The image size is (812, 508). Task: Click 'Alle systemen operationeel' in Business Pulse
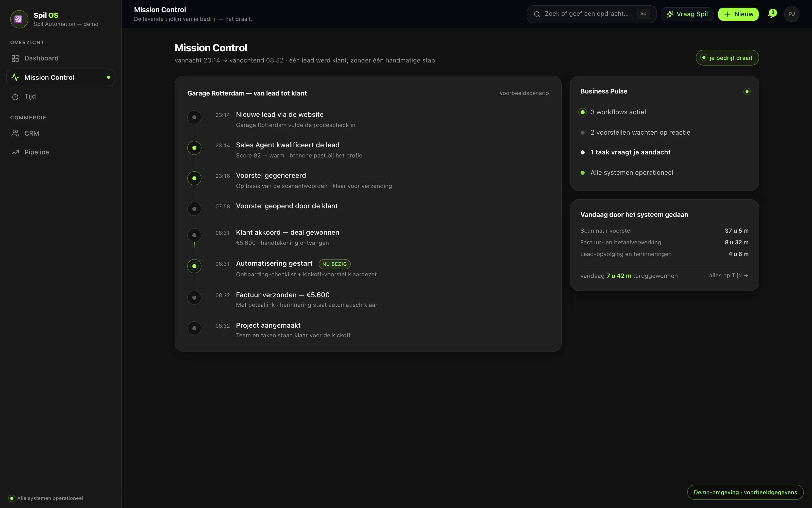(x=632, y=173)
